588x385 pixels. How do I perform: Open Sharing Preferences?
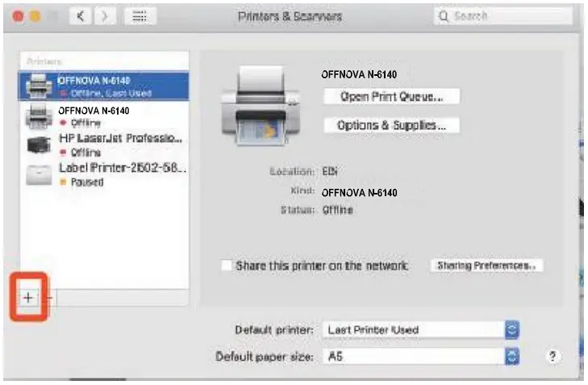[x=486, y=266]
